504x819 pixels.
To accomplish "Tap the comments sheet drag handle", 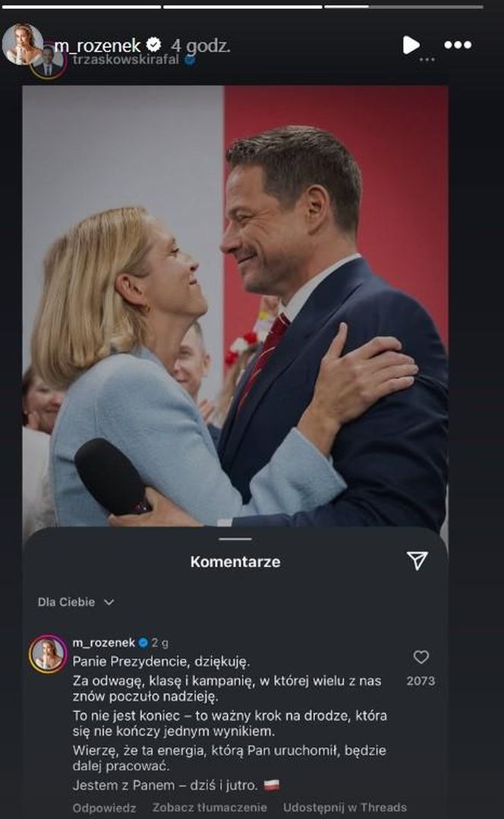I will [x=235, y=539].
